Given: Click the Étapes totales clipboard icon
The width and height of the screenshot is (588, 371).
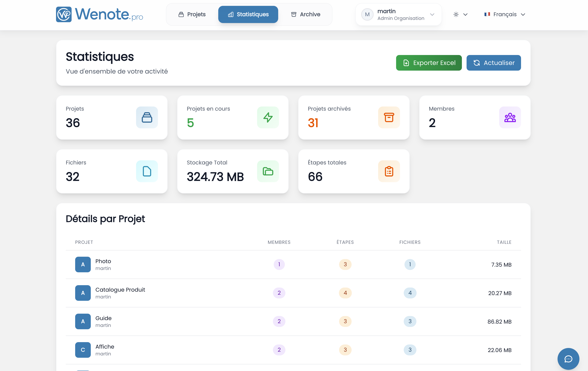Looking at the screenshot, I should point(389,171).
